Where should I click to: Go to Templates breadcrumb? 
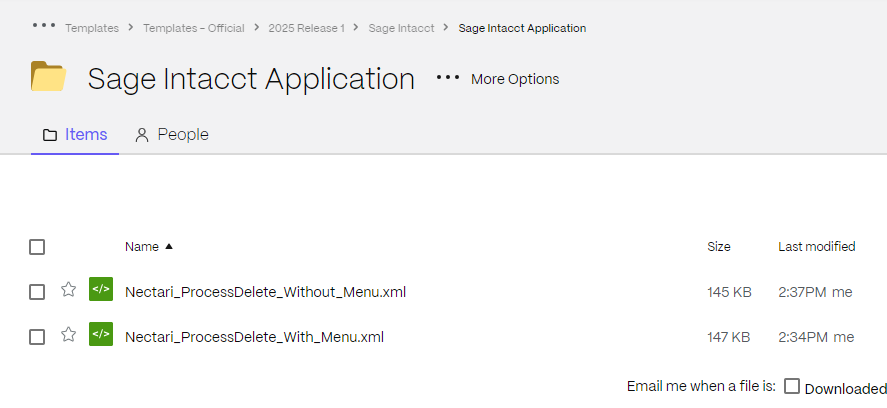pos(92,28)
